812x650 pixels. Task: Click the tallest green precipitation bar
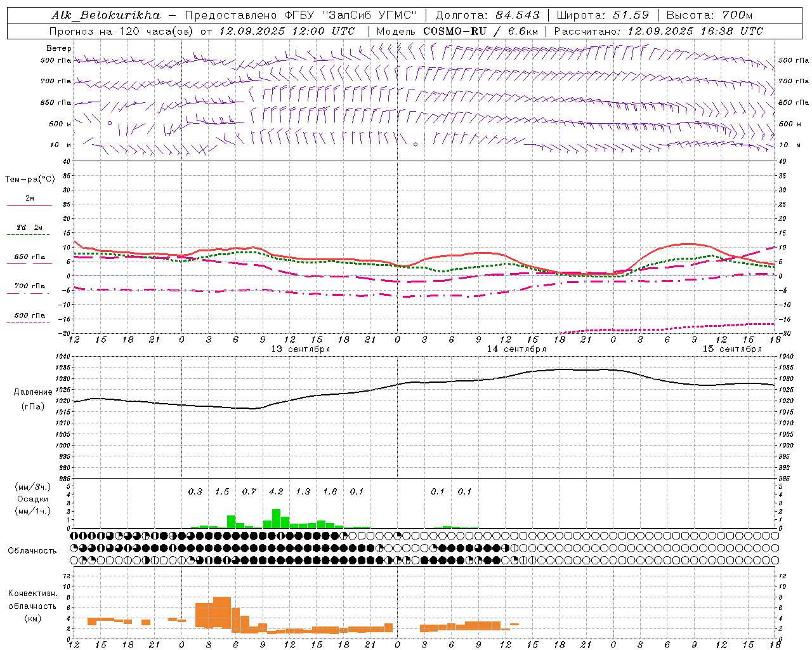click(276, 519)
